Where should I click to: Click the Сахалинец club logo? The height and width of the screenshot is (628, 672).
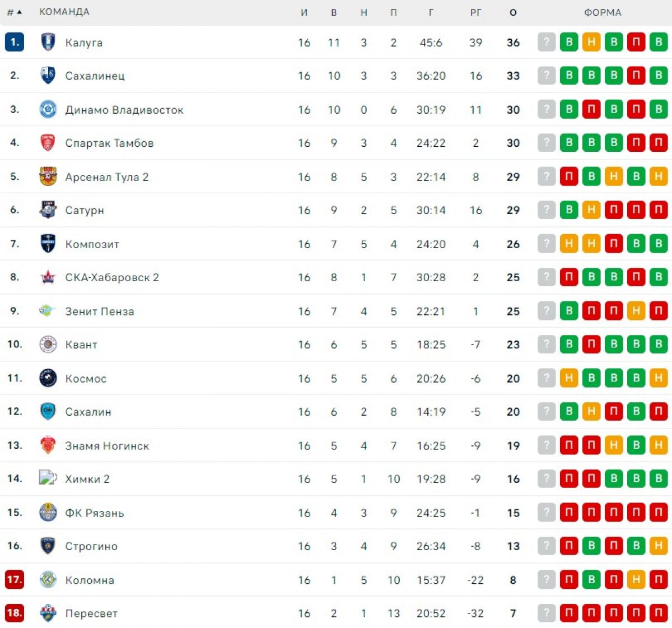(48, 76)
